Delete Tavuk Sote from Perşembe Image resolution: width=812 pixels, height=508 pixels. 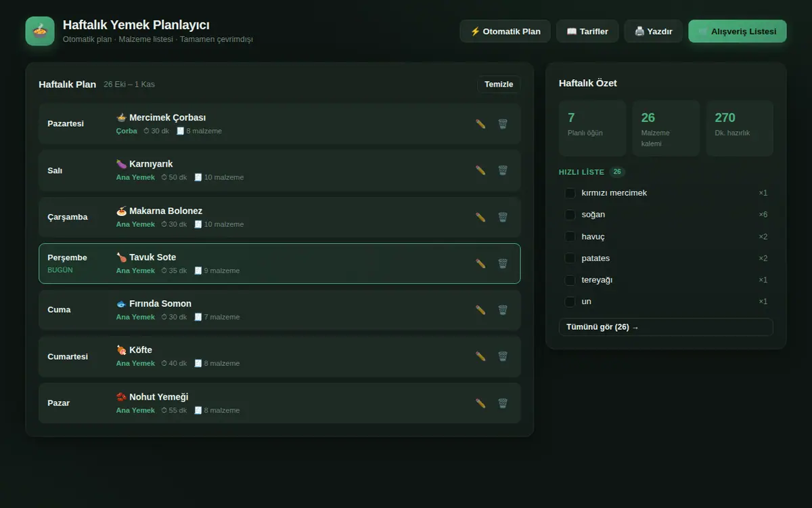coord(503,263)
